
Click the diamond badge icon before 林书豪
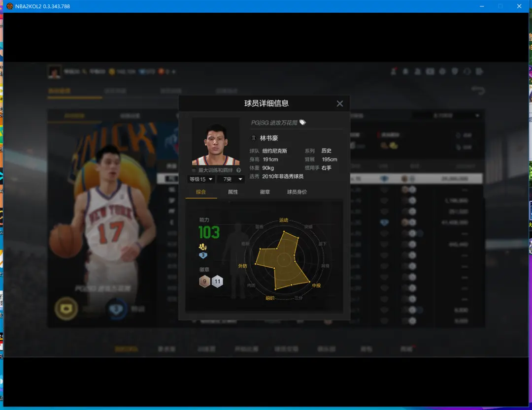click(x=253, y=138)
